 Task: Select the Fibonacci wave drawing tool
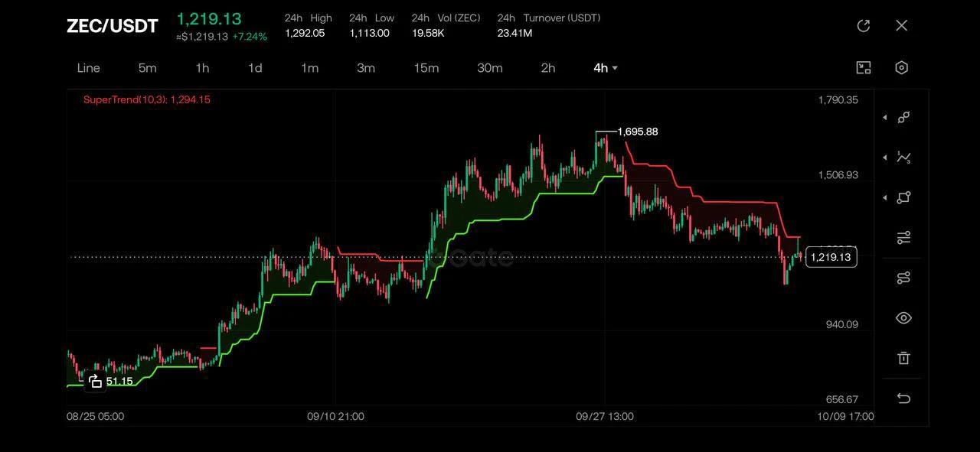903,158
